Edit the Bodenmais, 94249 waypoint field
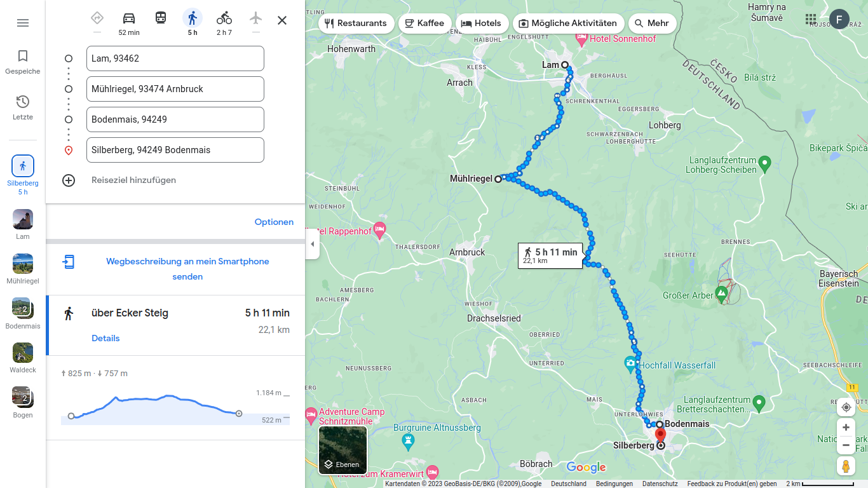 pos(175,119)
